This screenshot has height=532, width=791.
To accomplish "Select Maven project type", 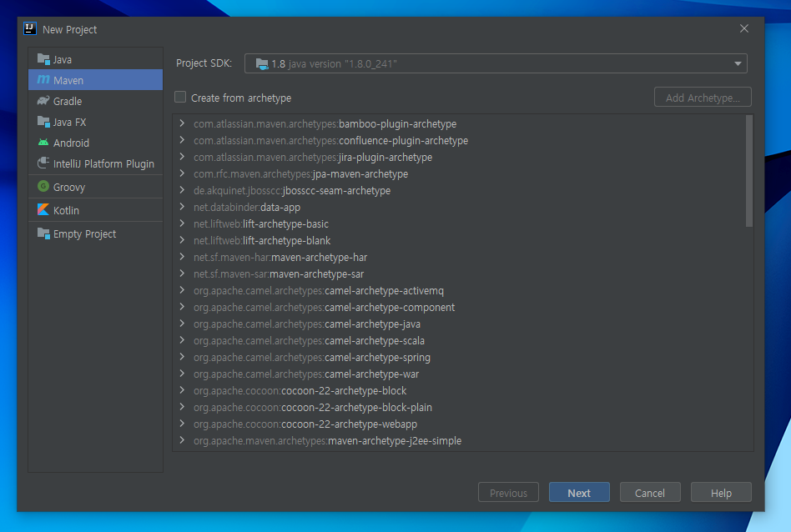I will point(95,80).
